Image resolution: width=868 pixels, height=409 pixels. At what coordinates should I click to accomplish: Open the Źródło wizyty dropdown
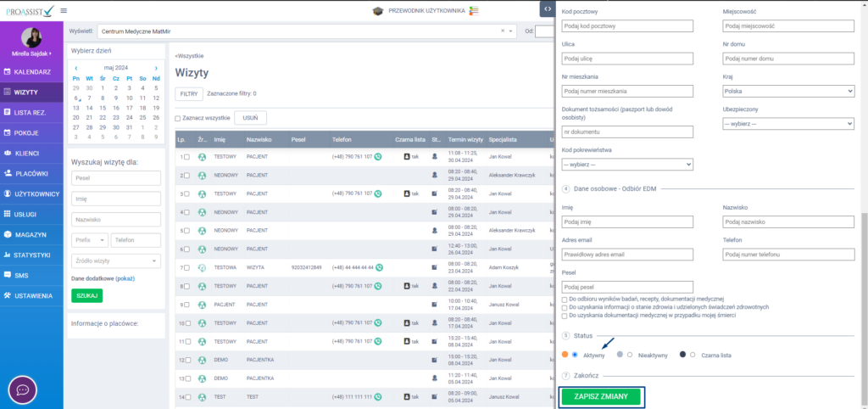(116, 261)
